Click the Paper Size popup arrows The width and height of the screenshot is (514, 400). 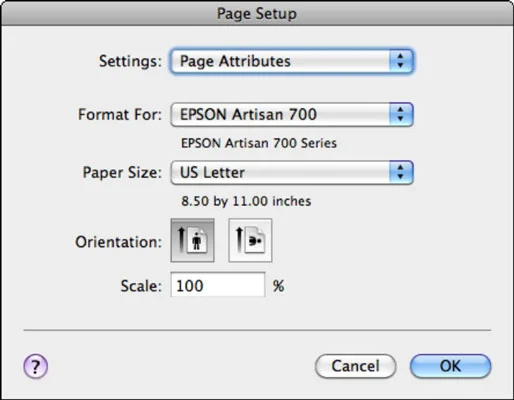point(401,172)
